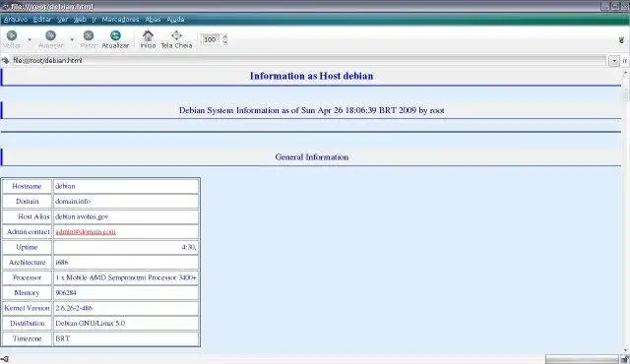The image size is (630, 364).
Task: Click the memory value "906284"
Action: click(x=66, y=293)
